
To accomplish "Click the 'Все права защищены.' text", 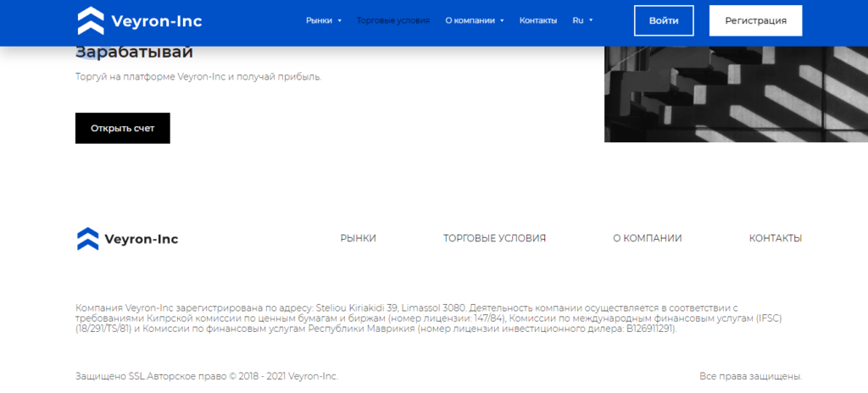I will click(x=751, y=376).
